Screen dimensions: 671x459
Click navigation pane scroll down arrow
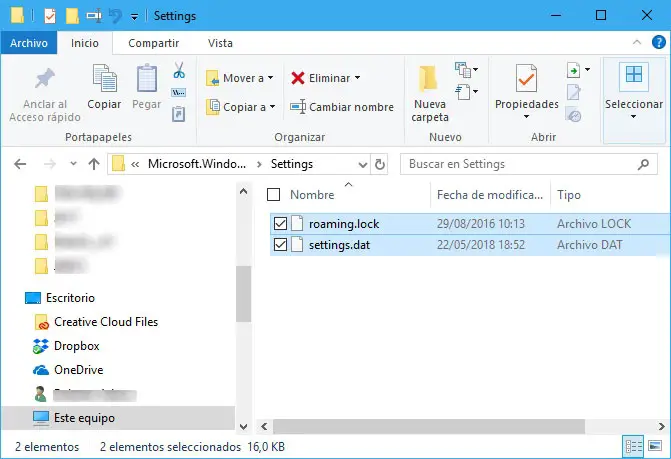pos(243,426)
